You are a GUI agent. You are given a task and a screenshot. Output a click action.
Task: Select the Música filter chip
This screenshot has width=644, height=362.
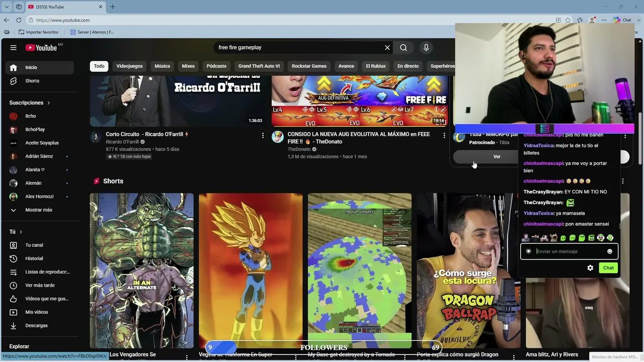point(162,66)
